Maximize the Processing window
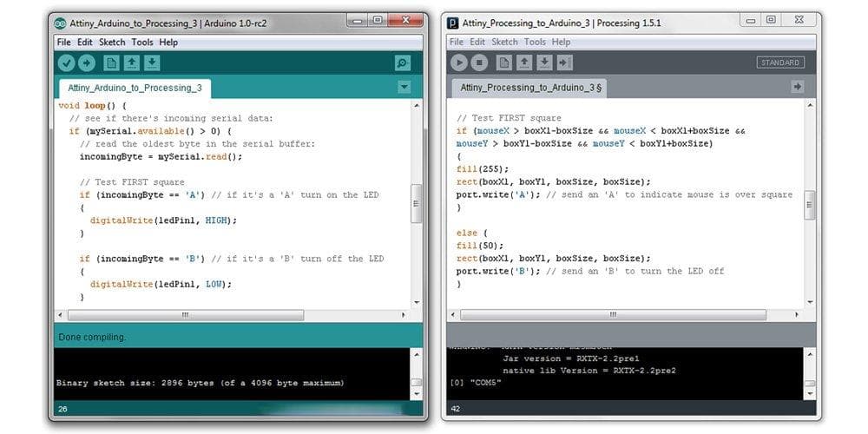This screenshot has height=434, width=868. [771, 19]
